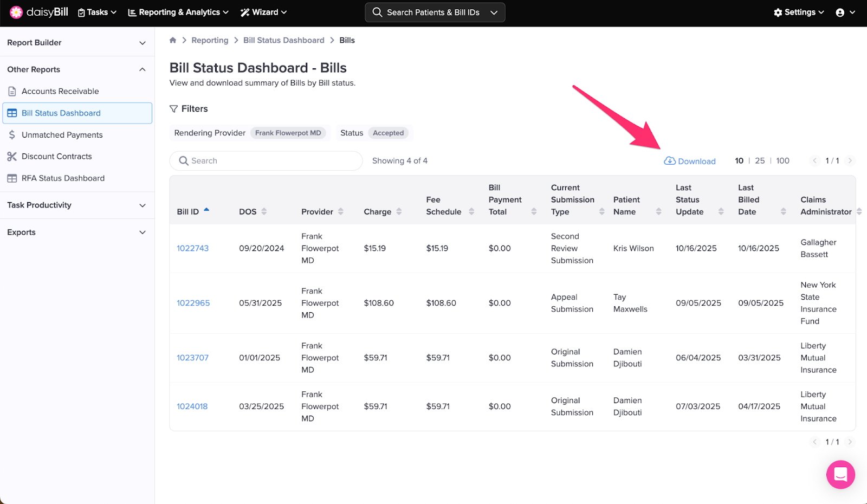Open the Settings menu
867x504 pixels.
click(799, 12)
